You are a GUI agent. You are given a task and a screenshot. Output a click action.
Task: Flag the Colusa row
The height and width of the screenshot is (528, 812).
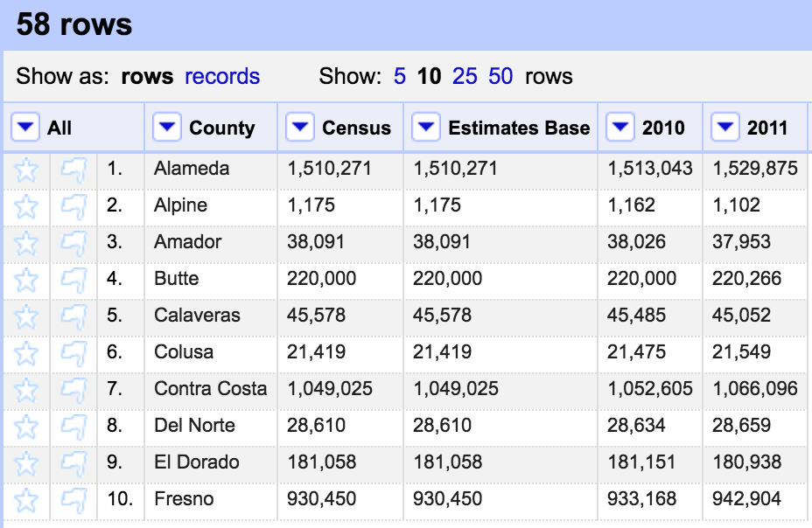point(73,353)
